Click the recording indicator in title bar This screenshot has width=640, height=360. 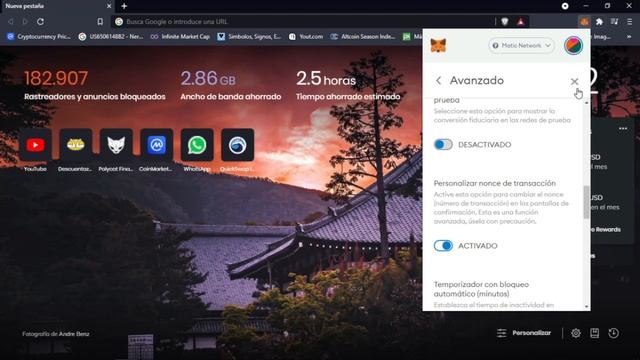click(x=565, y=6)
